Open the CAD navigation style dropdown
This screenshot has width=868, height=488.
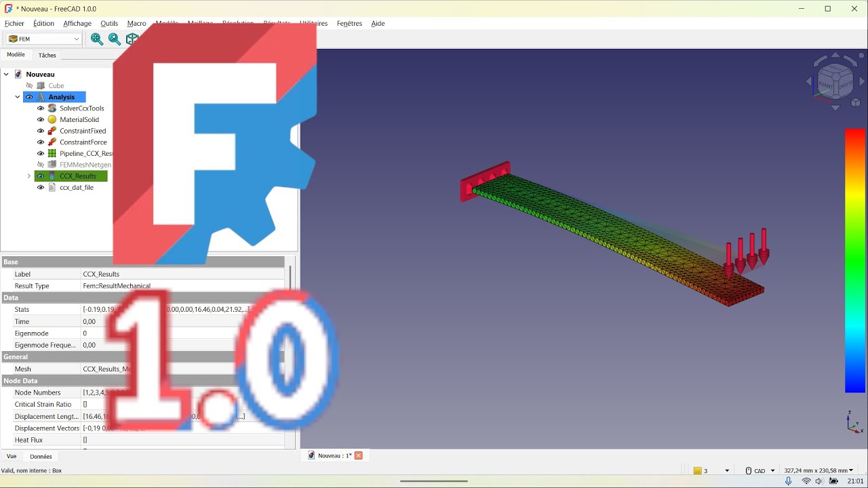click(760, 470)
